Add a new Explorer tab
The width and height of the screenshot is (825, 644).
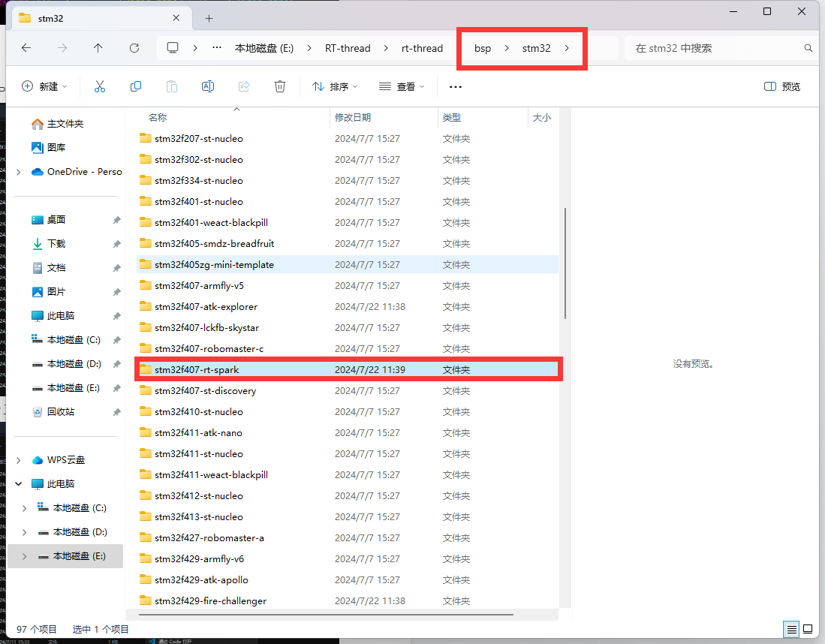(x=209, y=19)
